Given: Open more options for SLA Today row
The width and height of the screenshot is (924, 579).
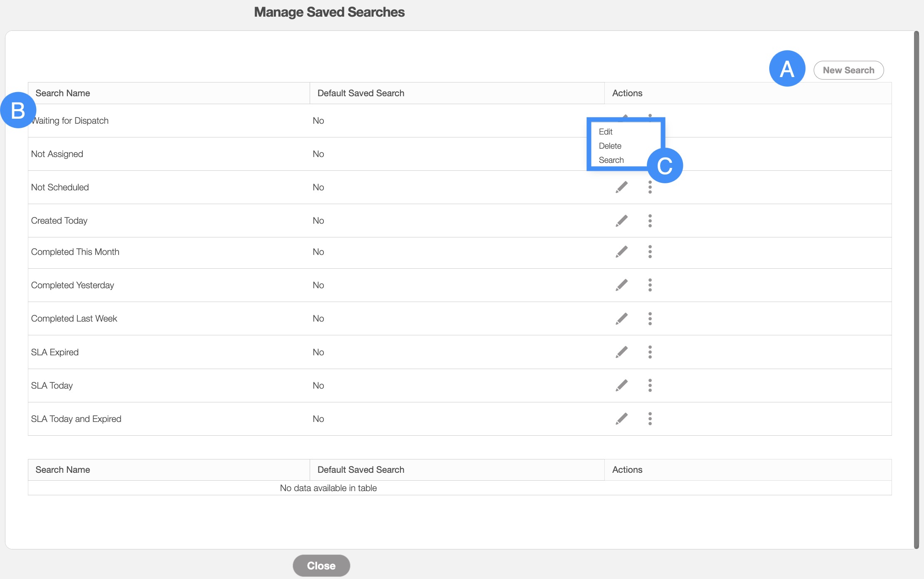Looking at the screenshot, I should [650, 385].
